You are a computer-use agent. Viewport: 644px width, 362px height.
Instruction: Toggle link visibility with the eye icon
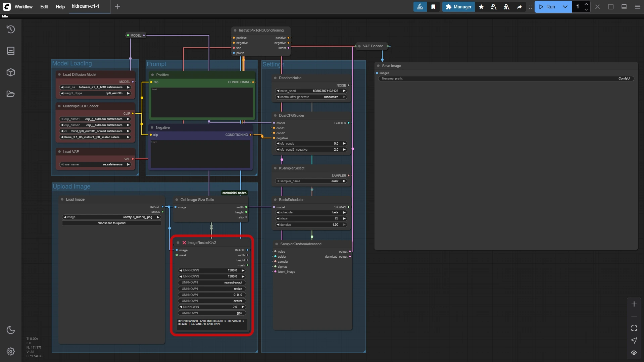click(634, 353)
